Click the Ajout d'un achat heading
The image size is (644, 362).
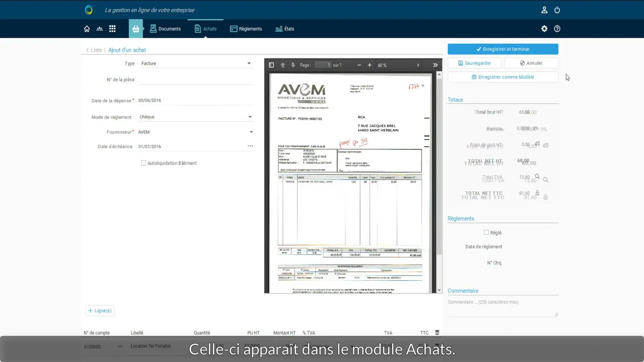127,50
